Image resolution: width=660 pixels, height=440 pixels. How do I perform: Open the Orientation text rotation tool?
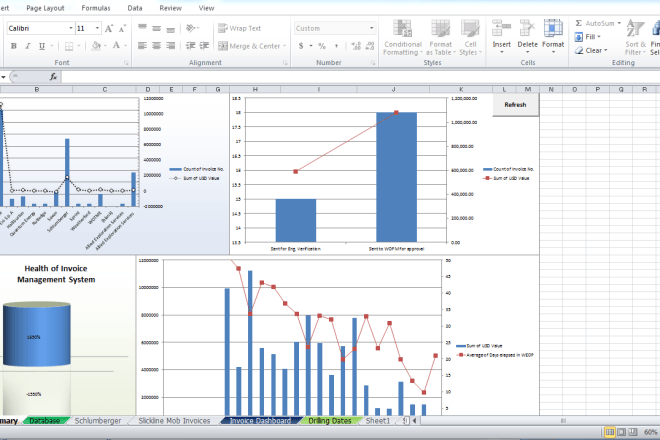pos(192,28)
